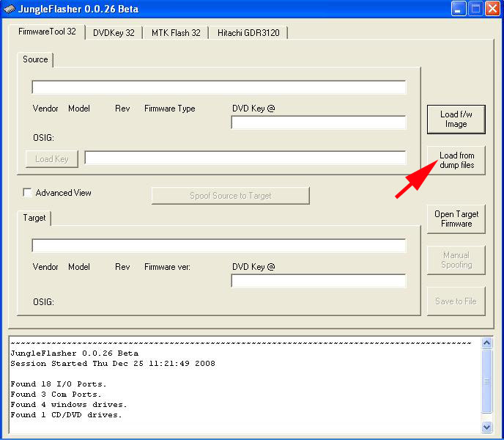504x440 pixels.
Task: Maximize the JungleFlasher window
Action: click(x=475, y=9)
